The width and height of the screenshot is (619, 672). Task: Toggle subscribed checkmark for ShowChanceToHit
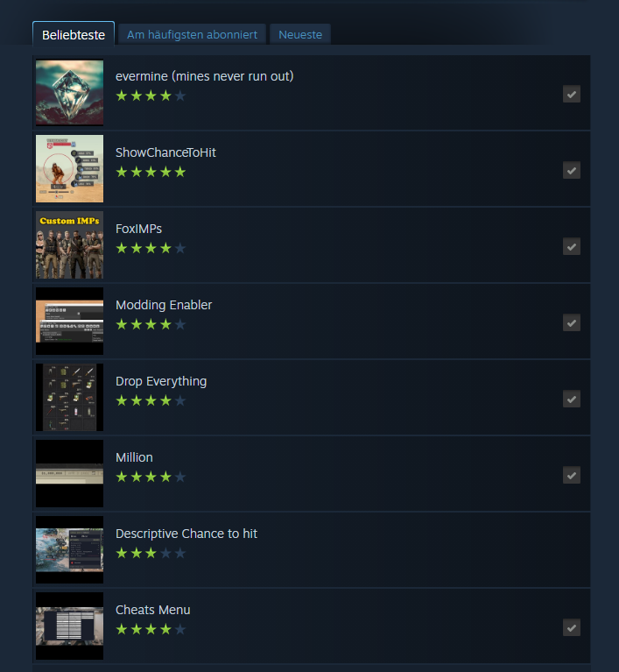click(x=572, y=171)
